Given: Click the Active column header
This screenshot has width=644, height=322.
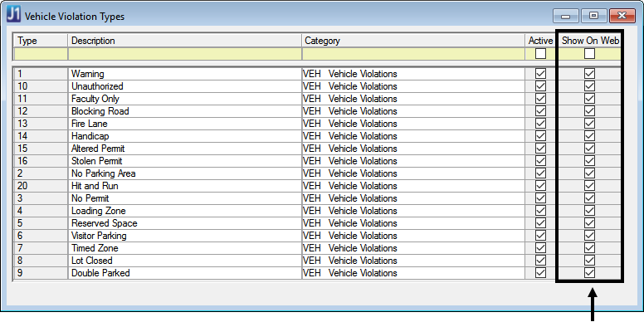Looking at the screenshot, I should [x=540, y=41].
